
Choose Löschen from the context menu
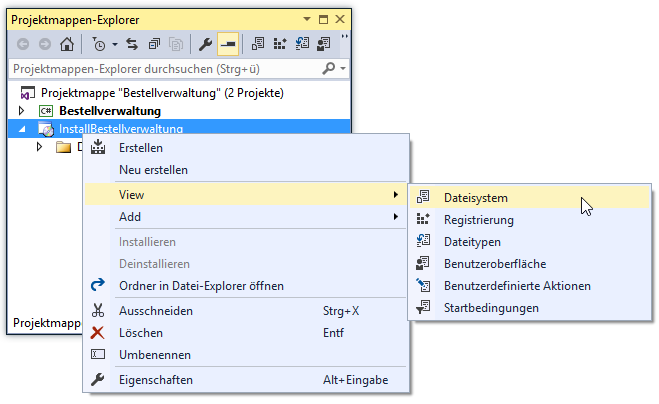click(246, 333)
